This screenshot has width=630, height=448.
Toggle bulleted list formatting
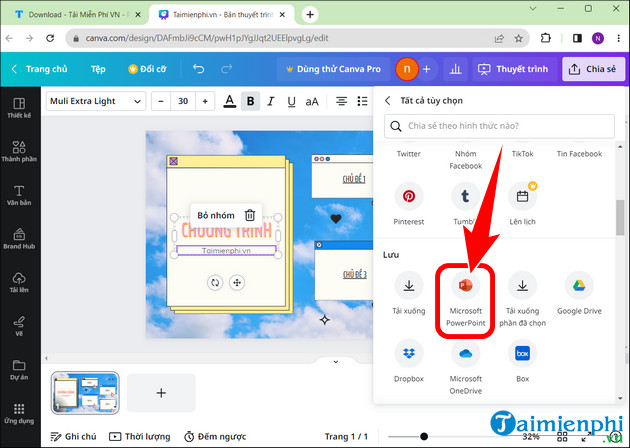(x=362, y=101)
